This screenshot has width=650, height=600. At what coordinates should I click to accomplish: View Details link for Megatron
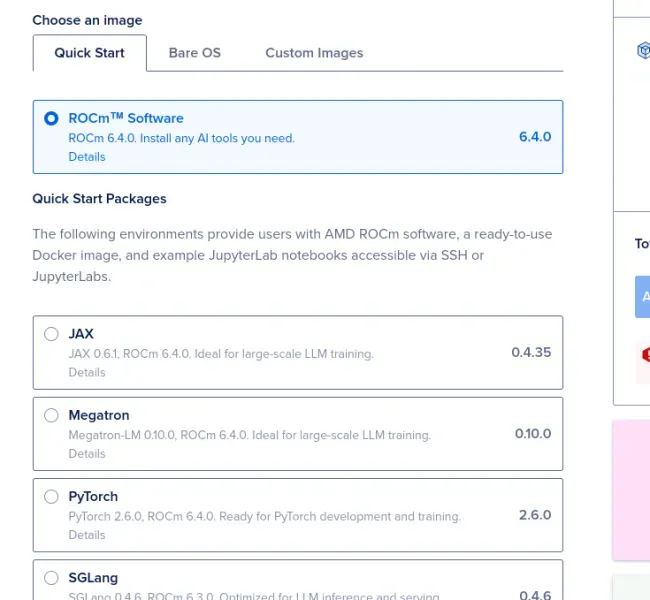coord(87,454)
